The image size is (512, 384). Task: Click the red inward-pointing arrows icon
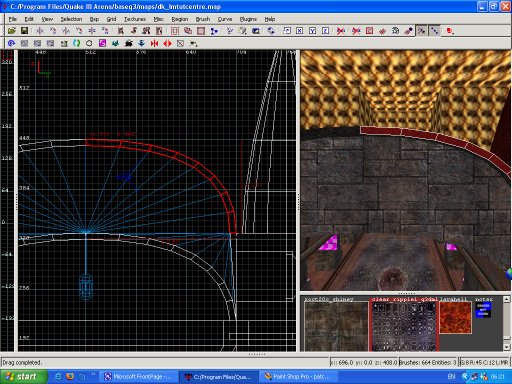pyautogui.click(x=154, y=43)
